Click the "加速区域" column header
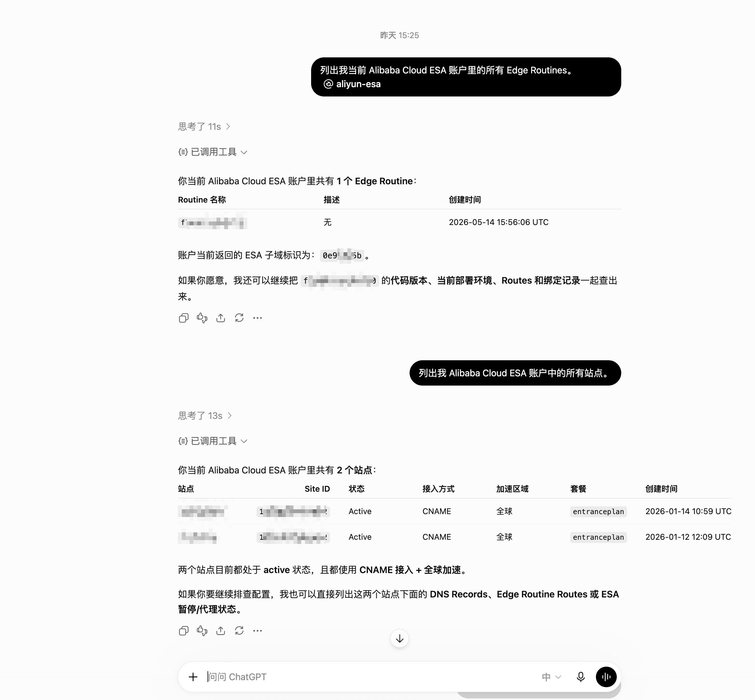The width and height of the screenshot is (755, 700). [513, 489]
